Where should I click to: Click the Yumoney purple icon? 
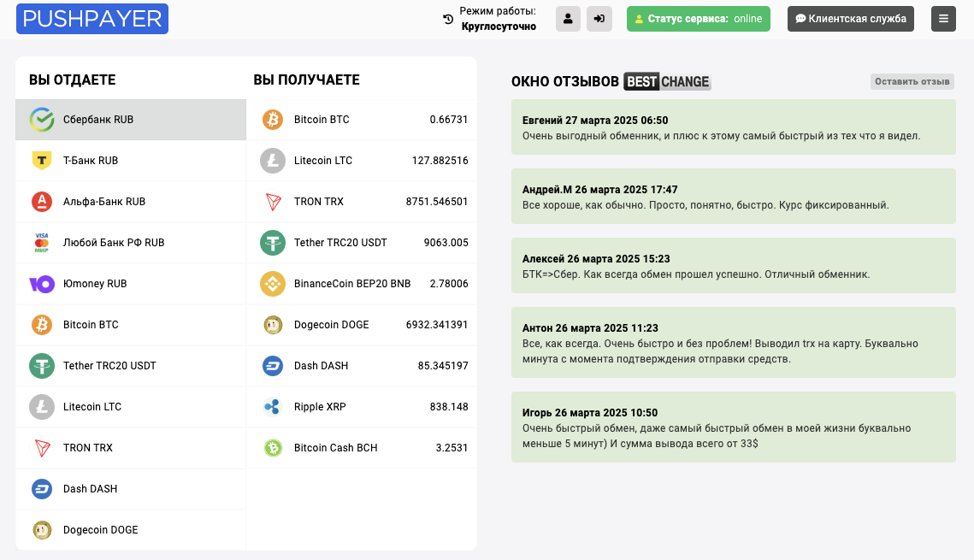pos(42,284)
